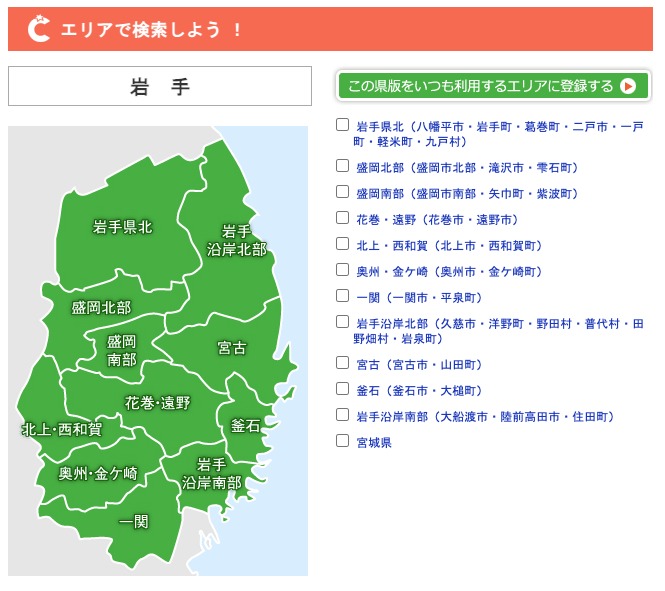The image size is (665, 591).
Task: Click the crescent moon logo in the header
Action: pyautogui.click(x=39, y=28)
